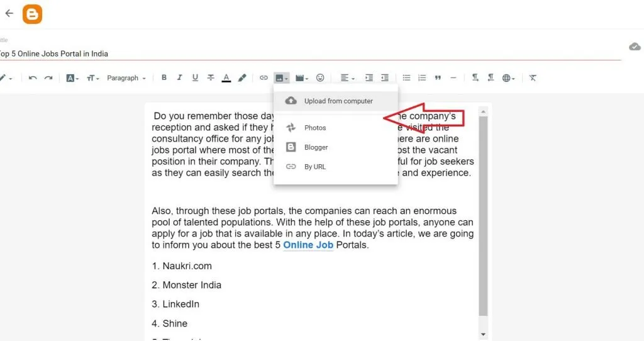The width and height of the screenshot is (644, 341).
Task: Insert or edit a link
Action: (x=264, y=77)
